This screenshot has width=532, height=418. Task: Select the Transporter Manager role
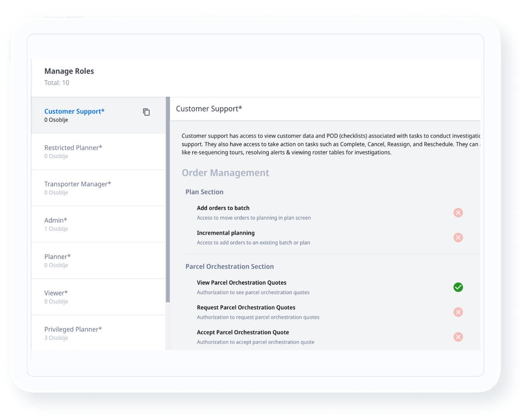click(78, 184)
